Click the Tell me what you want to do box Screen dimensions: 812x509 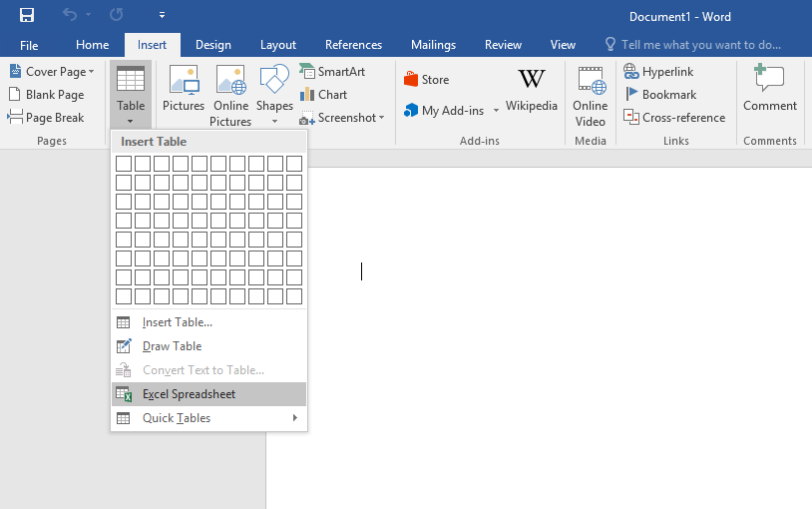click(694, 45)
